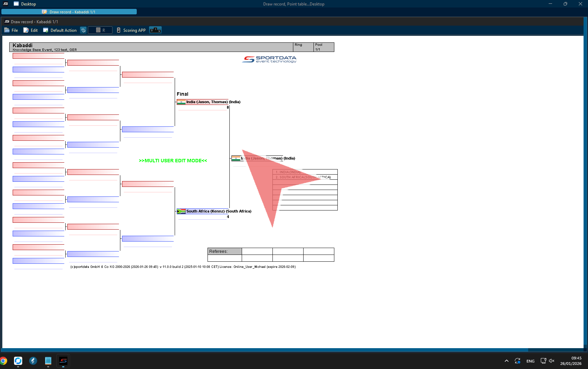Click the Sportdata logo on draw sheet
Viewport: 588px width, 369px height.
(269, 59)
